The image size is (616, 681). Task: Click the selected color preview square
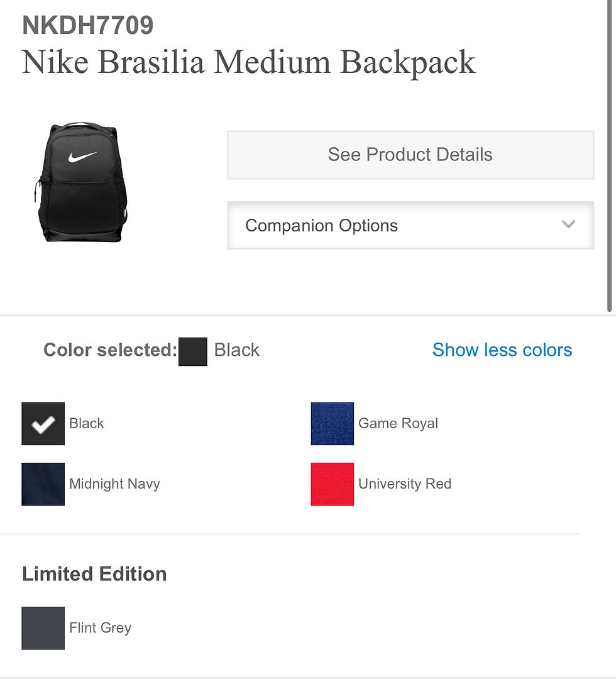click(192, 352)
